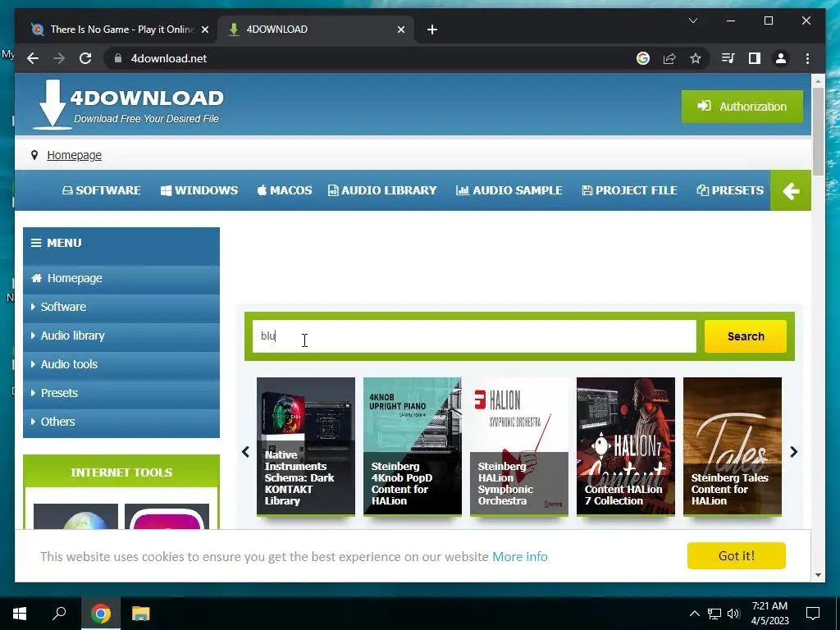Follow the More info cookie link
Screen dimensions: 840x630
pos(519,557)
